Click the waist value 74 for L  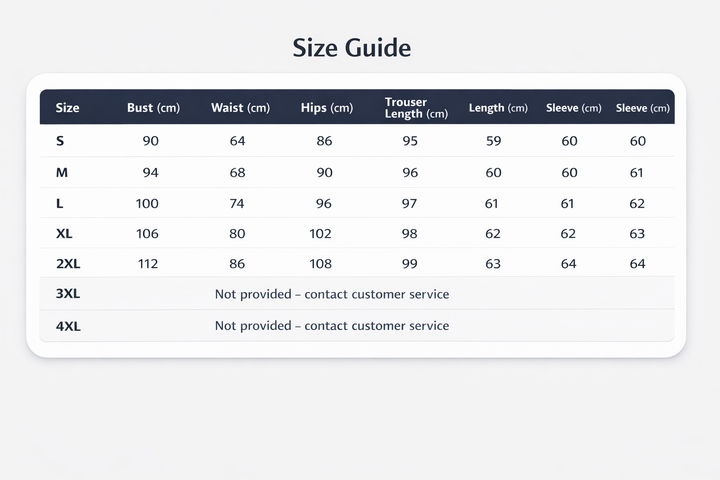237,203
